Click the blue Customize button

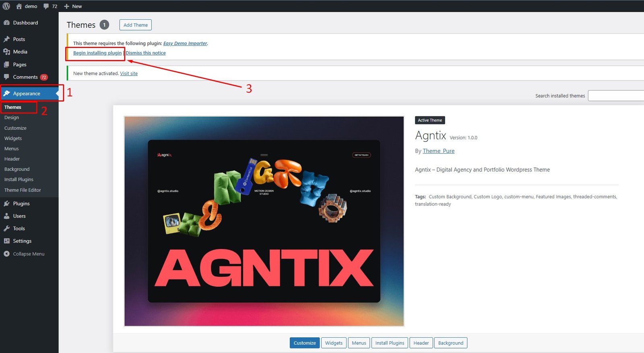pos(305,343)
